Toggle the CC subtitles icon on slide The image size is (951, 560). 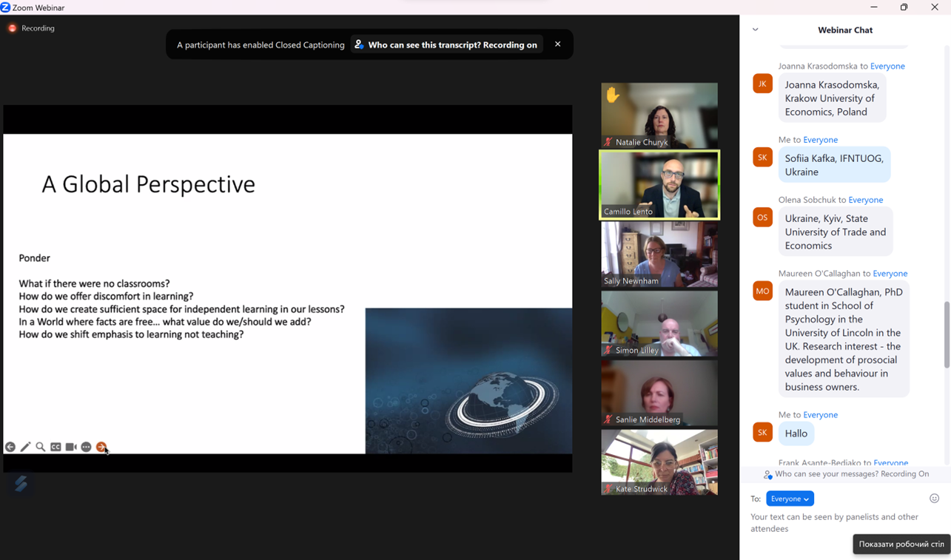[x=56, y=447]
